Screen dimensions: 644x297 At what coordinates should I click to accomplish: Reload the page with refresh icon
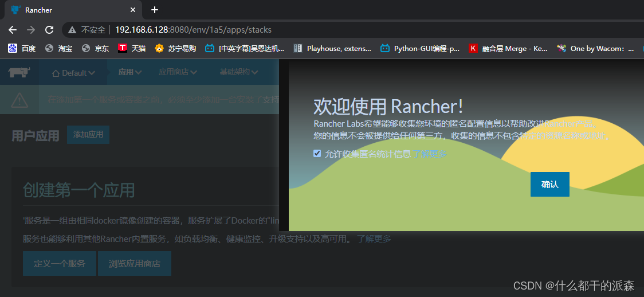49,30
